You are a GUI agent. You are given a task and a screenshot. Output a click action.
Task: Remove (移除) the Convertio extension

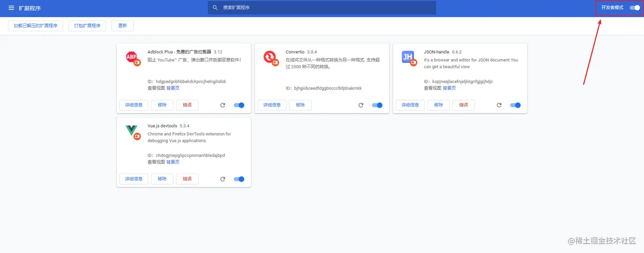[300, 105]
